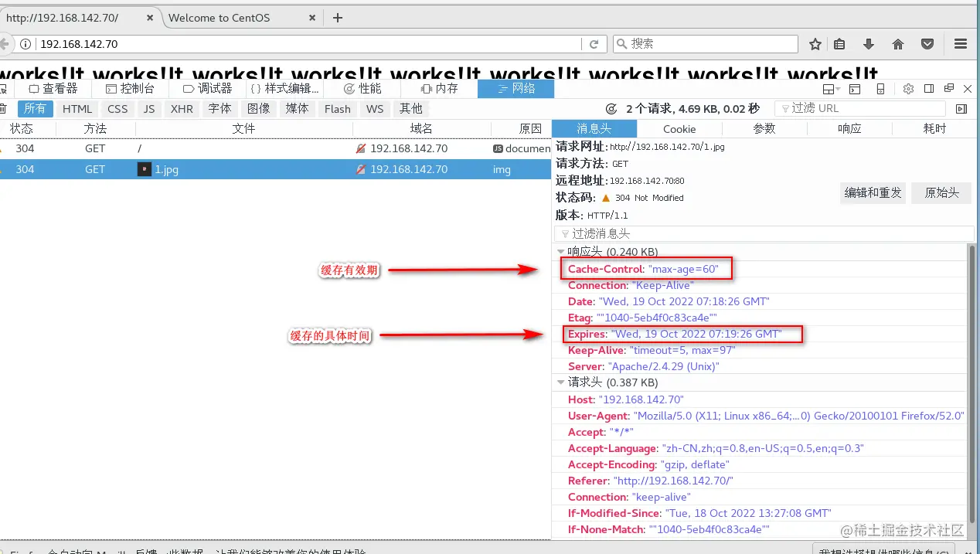Select the GET / request row

(275, 148)
